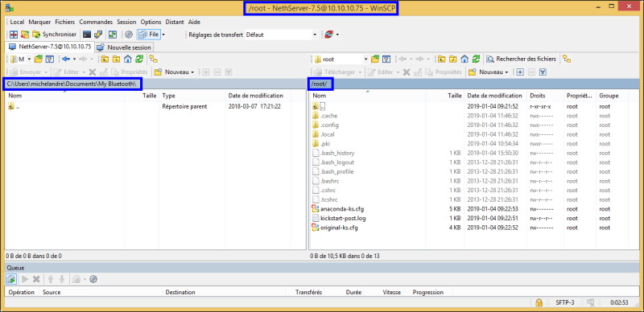This screenshot has height=312, width=644.
Task: Click Rechercher des fichiers button
Action: [x=521, y=60]
